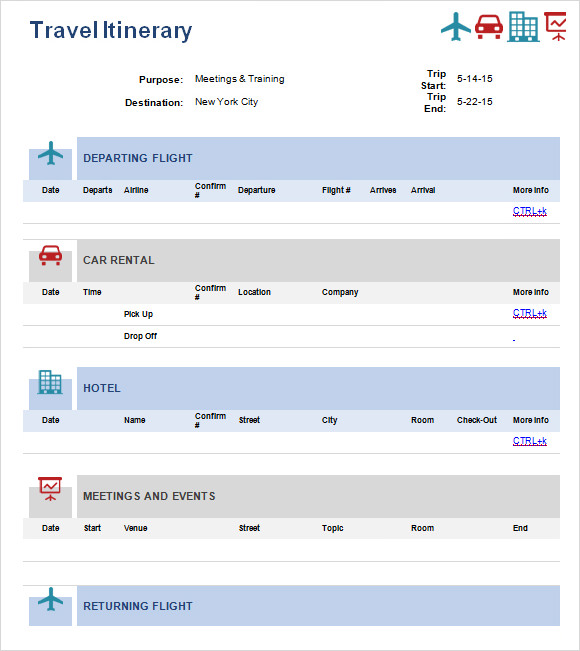The width and height of the screenshot is (580, 651).
Task: Click the 'Arrives' column header
Action: tap(383, 190)
